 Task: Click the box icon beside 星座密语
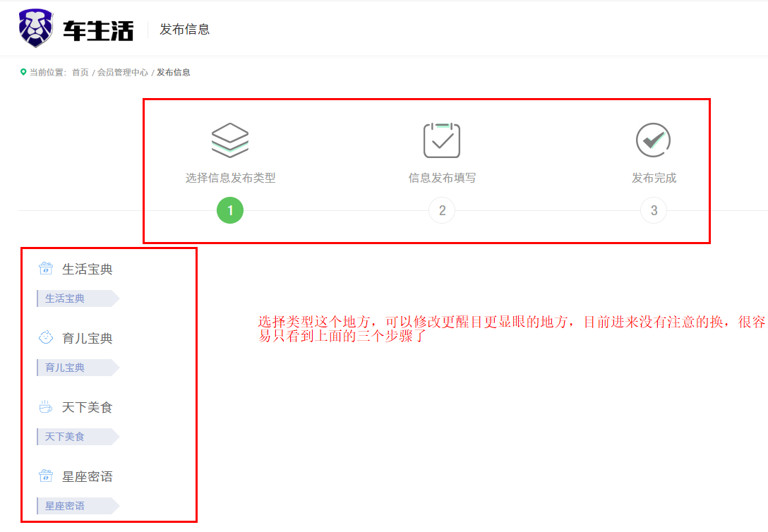(46, 476)
